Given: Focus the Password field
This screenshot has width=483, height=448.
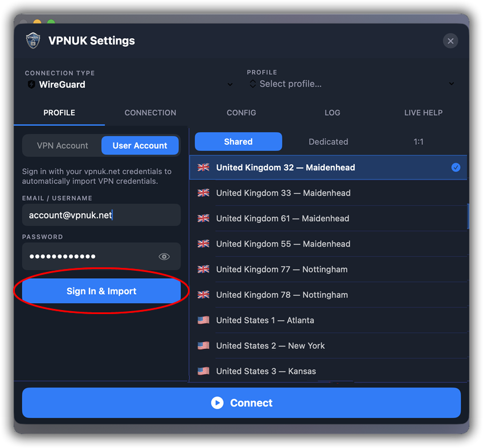Looking at the screenshot, I should (x=101, y=256).
